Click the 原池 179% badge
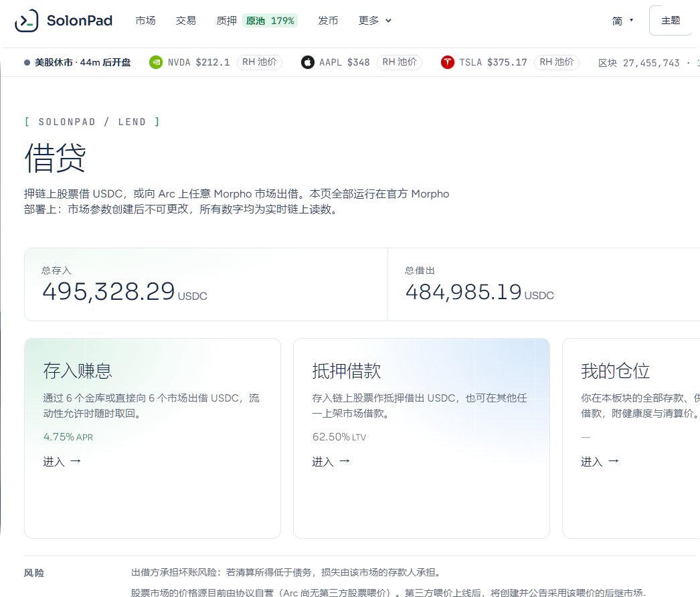This screenshot has height=597, width=700. [270, 21]
